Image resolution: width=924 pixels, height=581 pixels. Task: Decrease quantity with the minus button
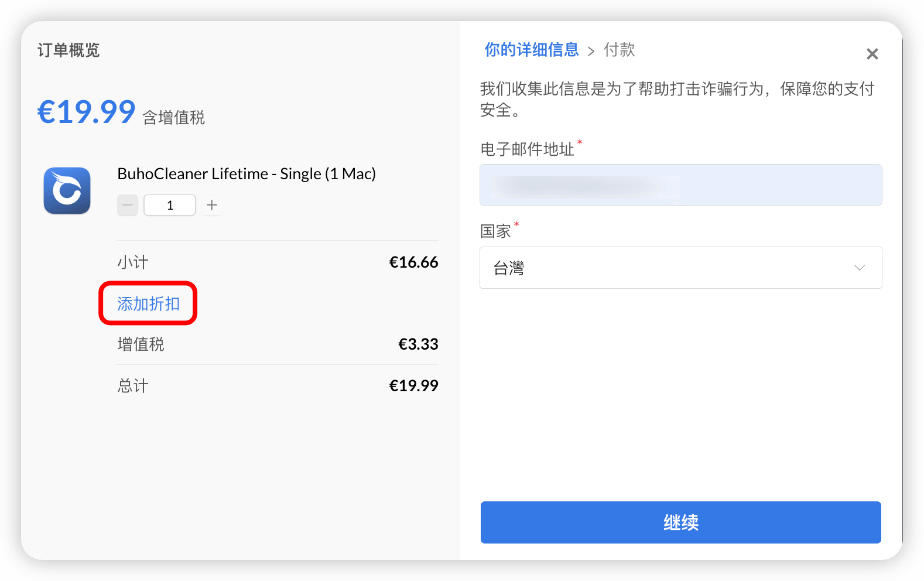[128, 205]
